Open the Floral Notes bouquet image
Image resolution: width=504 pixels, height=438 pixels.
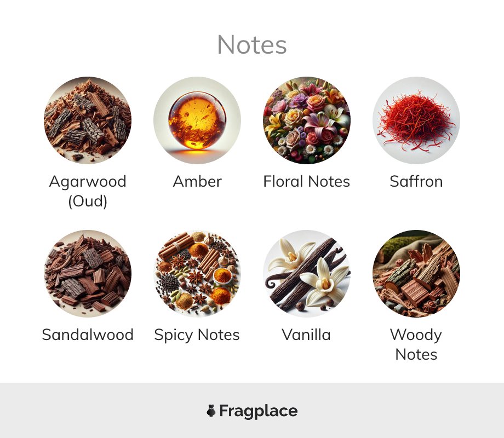(x=307, y=120)
